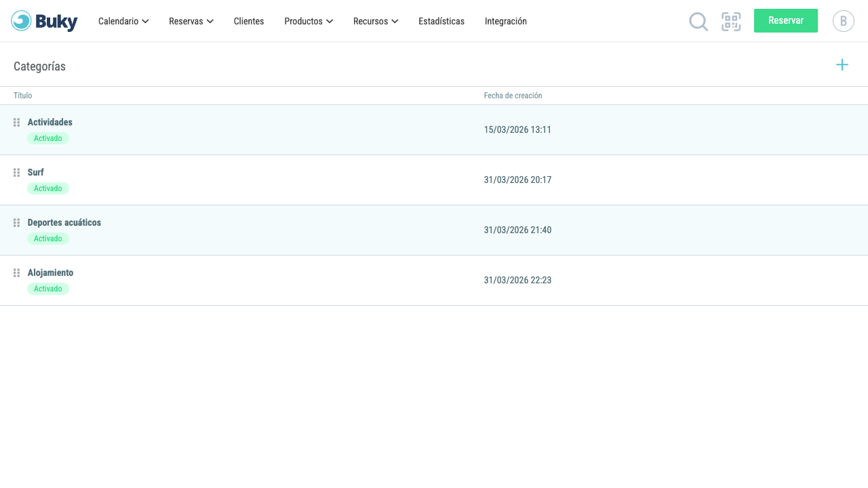Open the search magnifier icon
Screen dimensions: 868x488
[x=698, y=22]
